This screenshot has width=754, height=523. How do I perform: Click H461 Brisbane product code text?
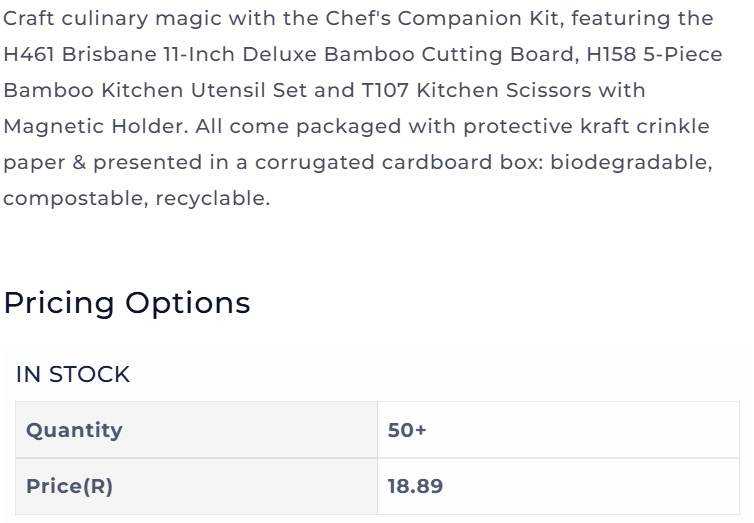pyautogui.click(x=80, y=54)
